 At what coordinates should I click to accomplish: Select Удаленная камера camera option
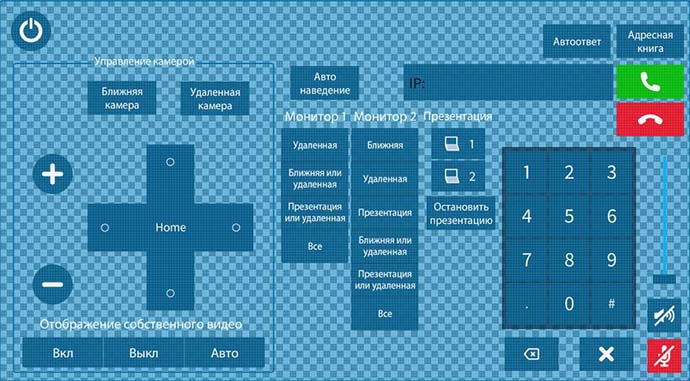pyautogui.click(x=215, y=99)
